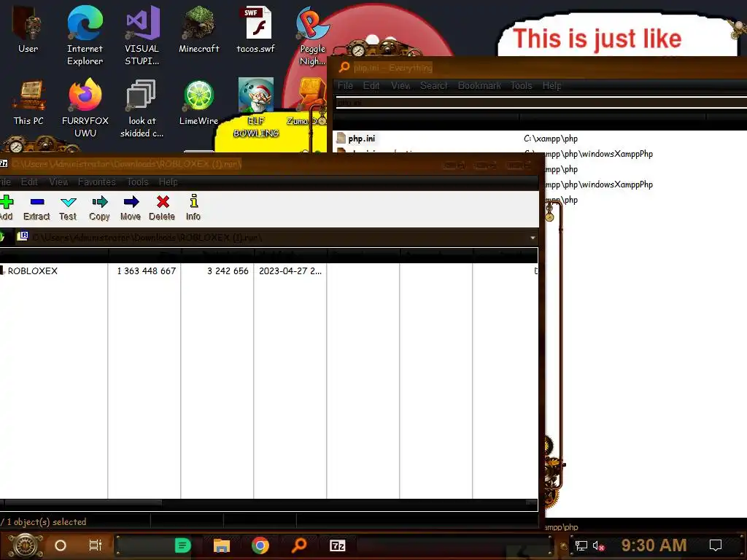Open the Edit menu in 7-Zip
Image resolution: width=747 pixels, height=560 pixels.
(29, 182)
